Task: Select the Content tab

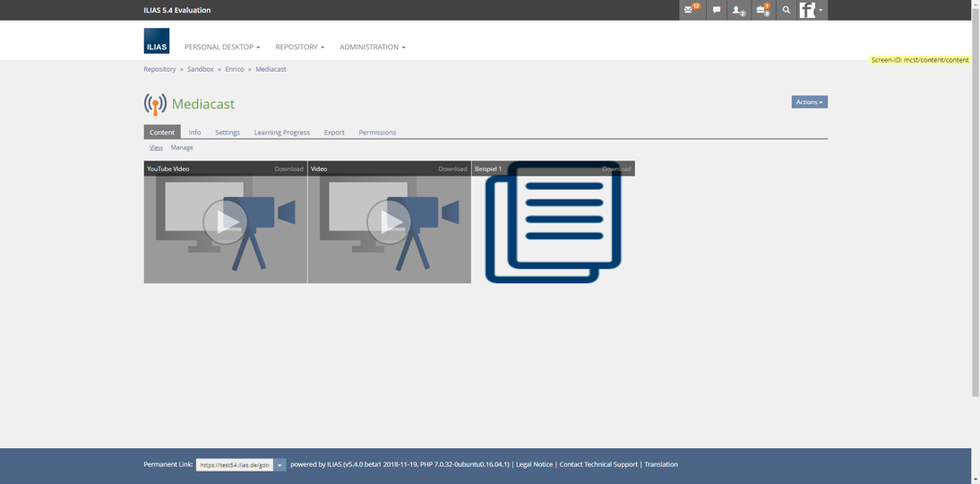Action: (162, 132)
